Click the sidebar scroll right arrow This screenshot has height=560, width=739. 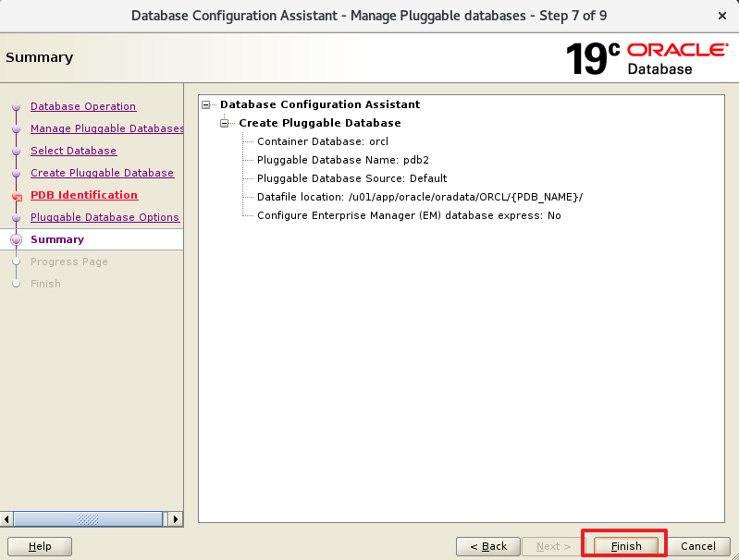coord(176,519)
